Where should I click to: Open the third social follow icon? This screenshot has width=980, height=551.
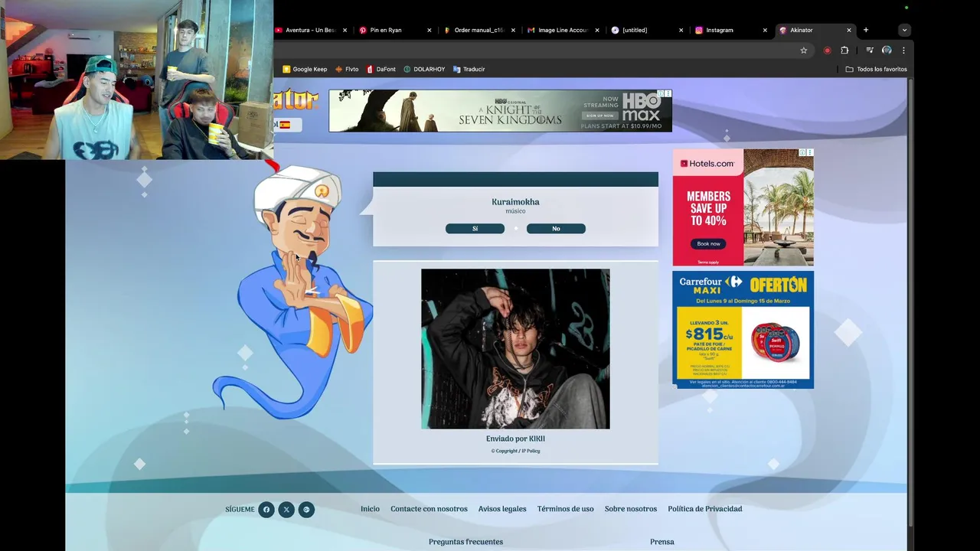[x=306, y=510]
